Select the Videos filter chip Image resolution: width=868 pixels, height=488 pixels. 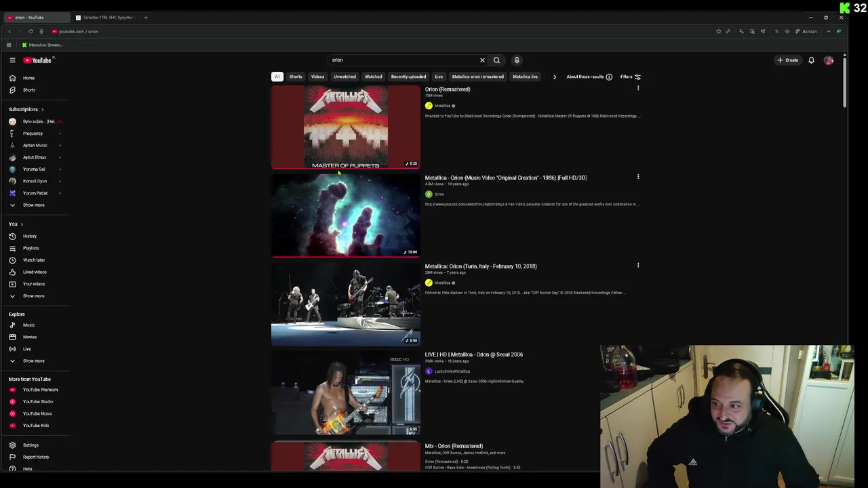(x=317, y=77)
